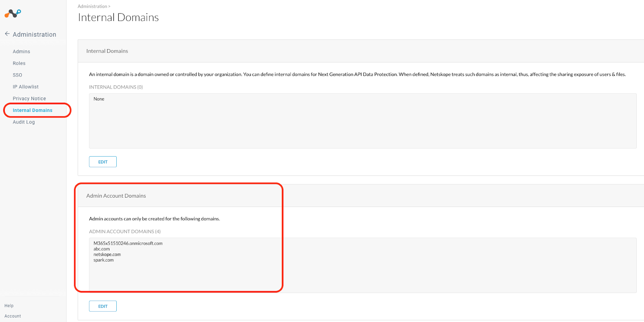Viewport: 644px width, 322px height.
Task: Open the Audit Log page
Action: coord(24,122)
